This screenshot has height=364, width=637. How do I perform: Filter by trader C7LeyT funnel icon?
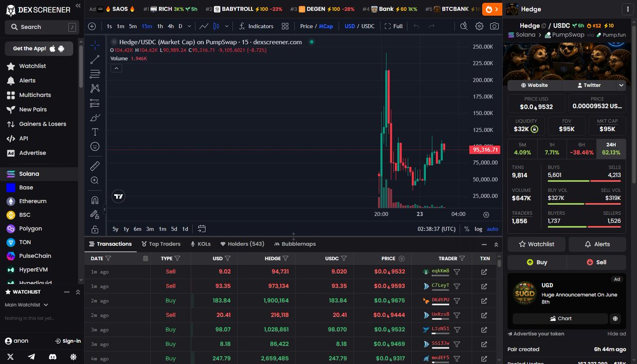[457, 286]
